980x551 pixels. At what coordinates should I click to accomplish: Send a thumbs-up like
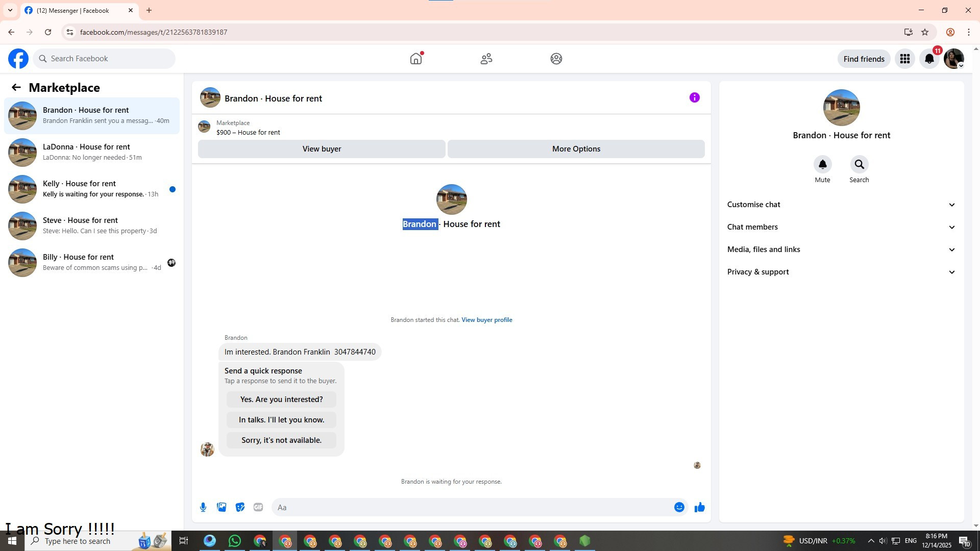point(699,507)
